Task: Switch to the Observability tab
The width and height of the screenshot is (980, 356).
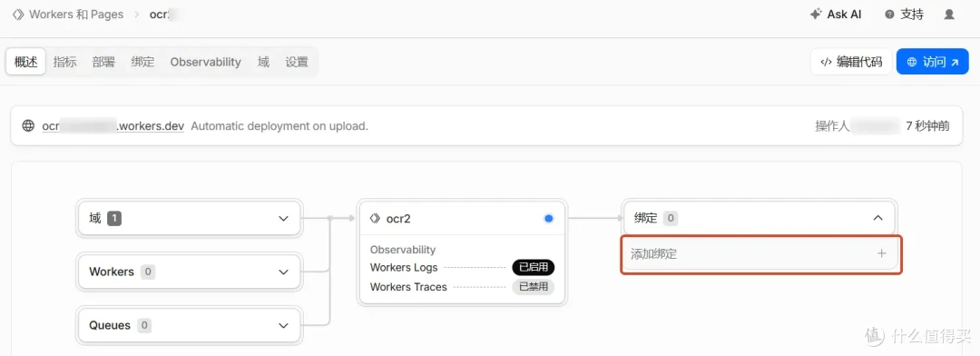Action: [206, 62]
